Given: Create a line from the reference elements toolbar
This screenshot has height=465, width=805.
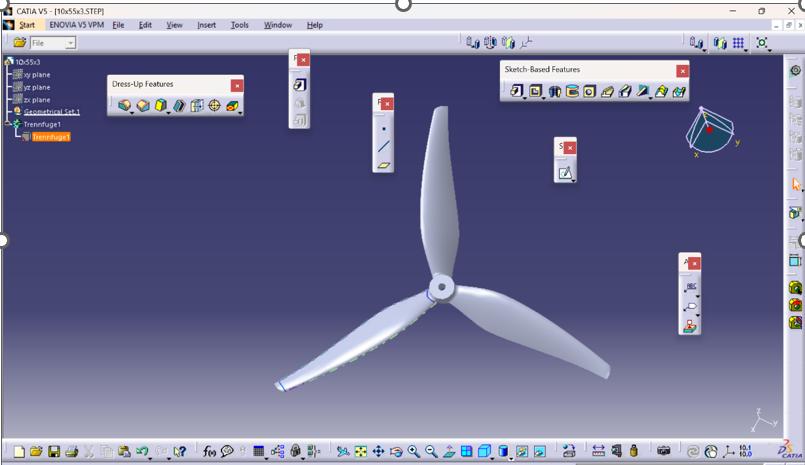Looking at the screenshot, I should click(384, 146).
